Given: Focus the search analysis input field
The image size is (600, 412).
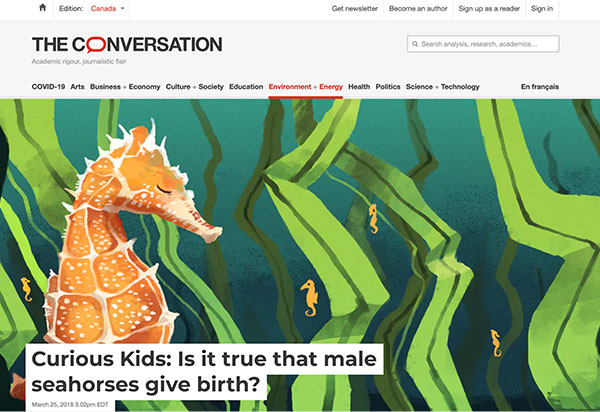Looking at the screenshot, I should [483, 44].
